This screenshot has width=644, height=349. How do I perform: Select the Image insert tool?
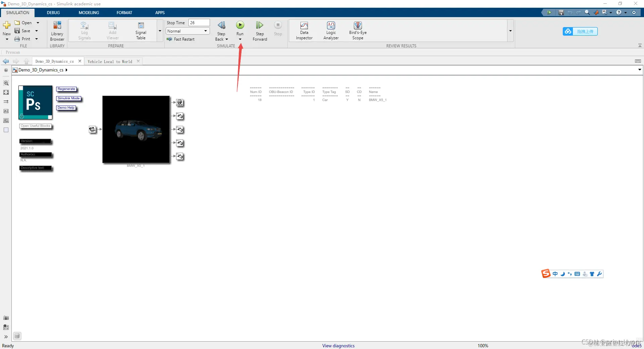6,120
